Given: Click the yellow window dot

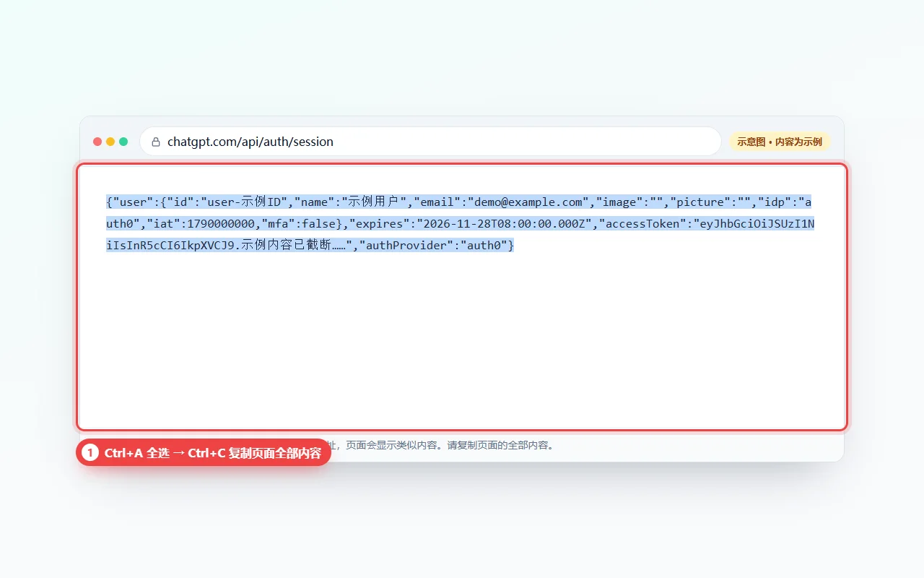Looking at the screenshot, I should click(110, 142).
